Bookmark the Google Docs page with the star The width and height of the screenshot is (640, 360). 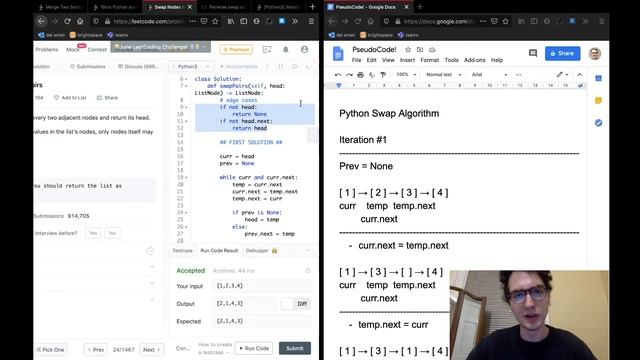505,21
